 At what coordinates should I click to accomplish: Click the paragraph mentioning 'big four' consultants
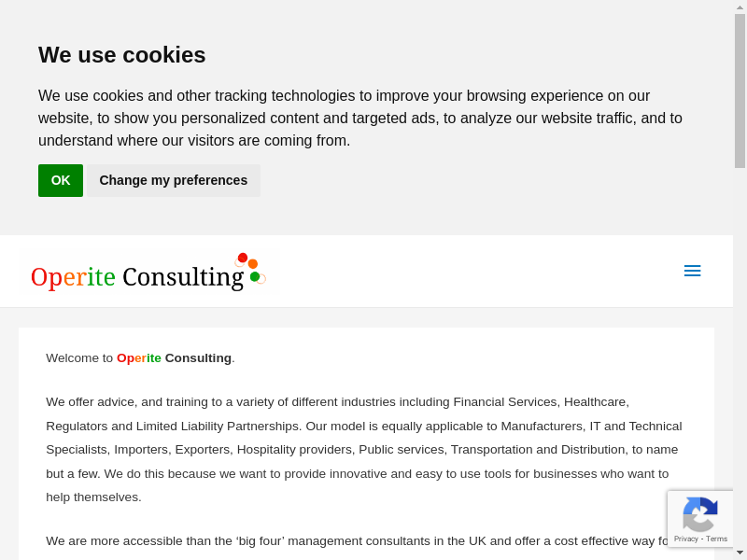(x=355, y=540)
